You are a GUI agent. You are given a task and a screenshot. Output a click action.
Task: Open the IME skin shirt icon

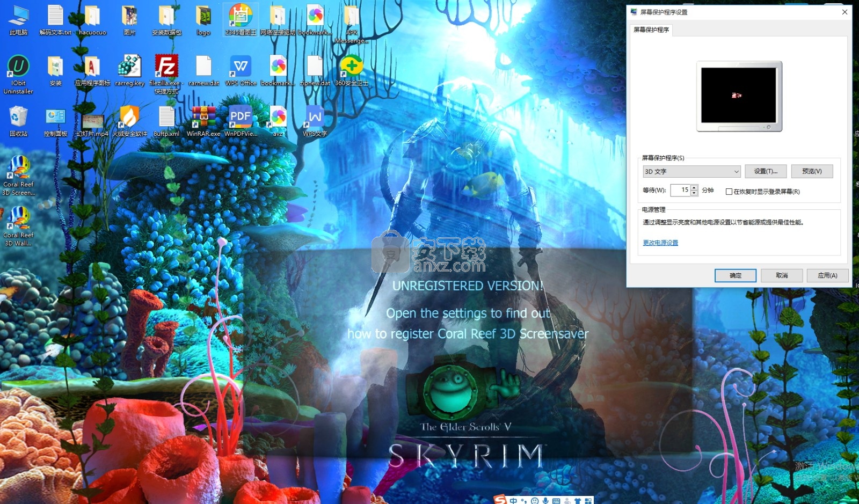pos(578,501)
